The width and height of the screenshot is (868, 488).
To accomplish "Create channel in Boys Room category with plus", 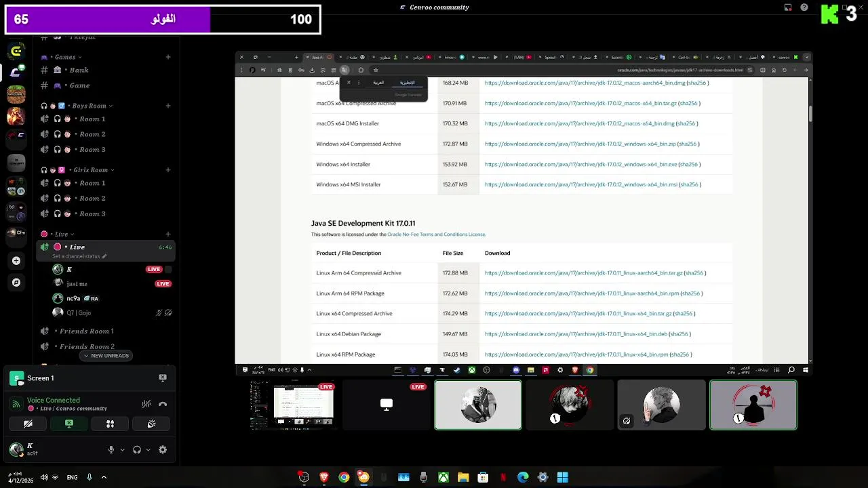I will 168,106.
